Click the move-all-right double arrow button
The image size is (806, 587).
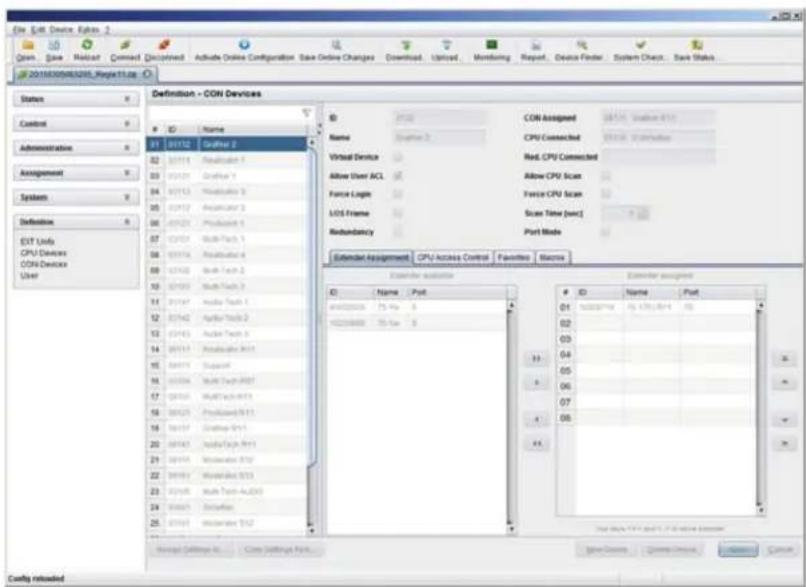pyautogui.click(x=536, y=358)
